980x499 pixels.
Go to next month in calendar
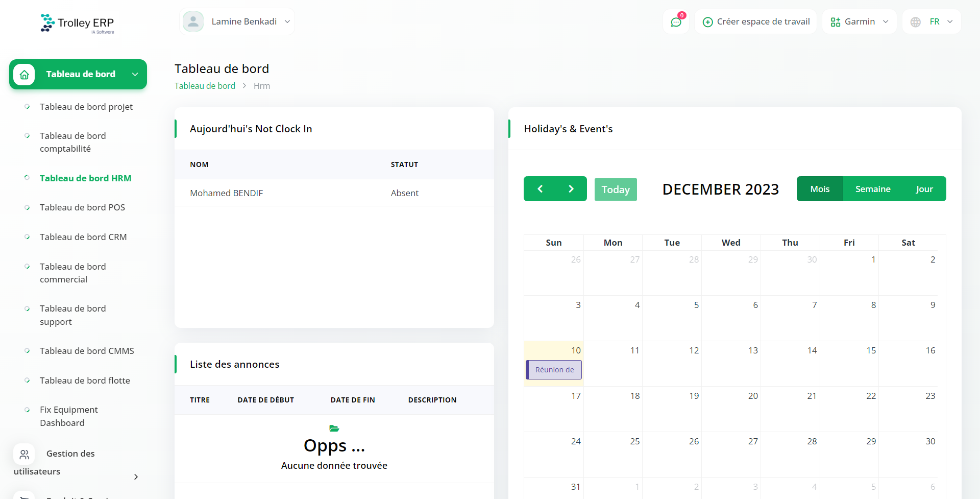pyautogui.click(x=571, y=189)
